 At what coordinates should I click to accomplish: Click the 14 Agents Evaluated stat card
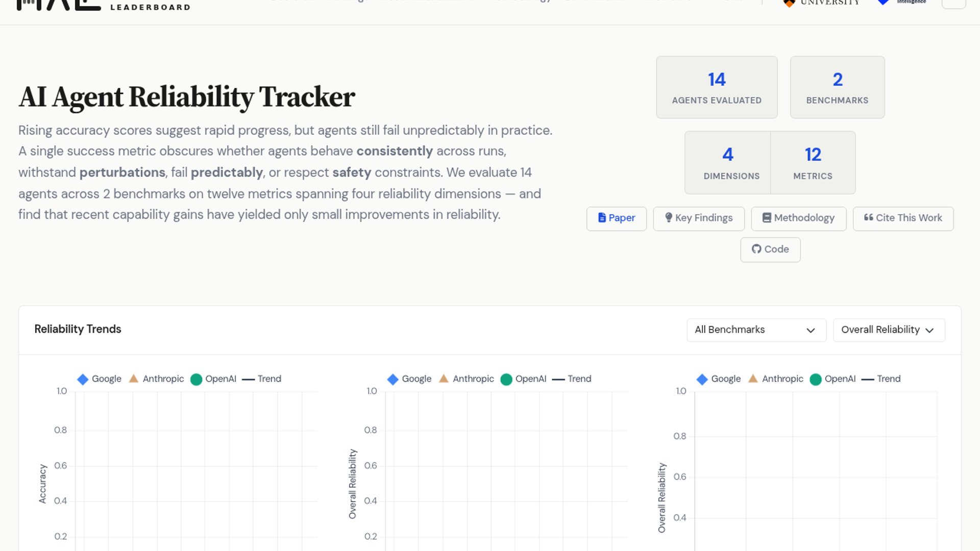coord(717,87)
